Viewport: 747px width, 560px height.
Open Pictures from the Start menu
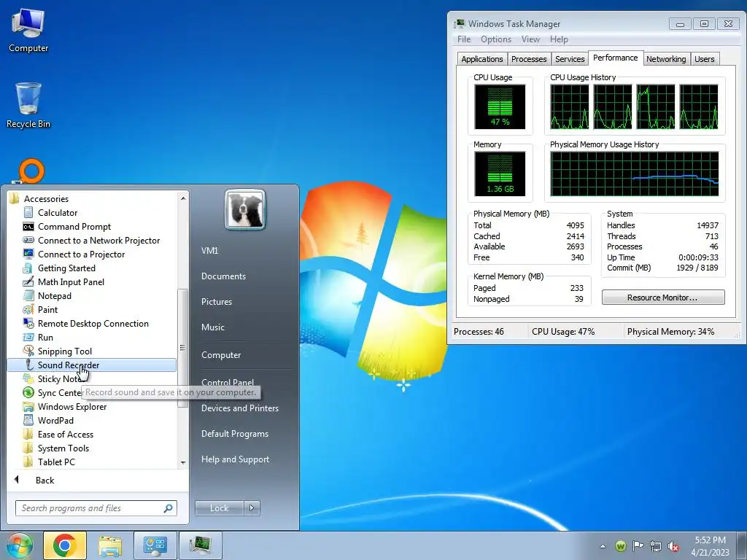217,302
